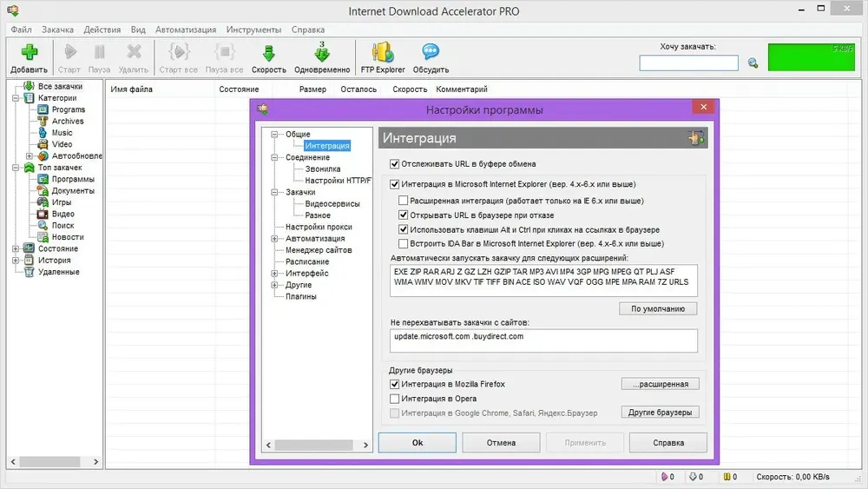Screen dimensions: 868x489
Task: Open the Скорость speed toolbar icon
Action: [268, 53]
